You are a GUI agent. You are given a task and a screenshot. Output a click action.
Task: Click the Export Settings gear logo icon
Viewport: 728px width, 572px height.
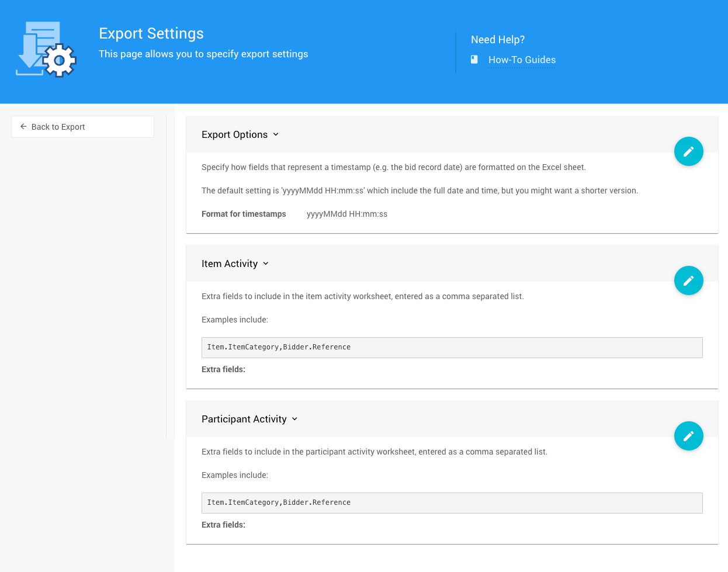pos(46,50)
